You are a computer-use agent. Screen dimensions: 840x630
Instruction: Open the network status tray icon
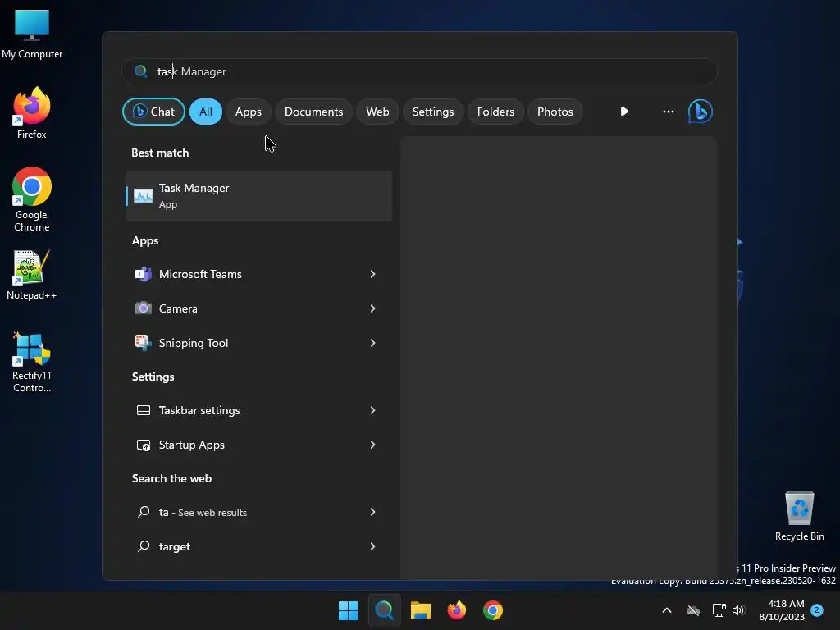(x=719, y=610)
